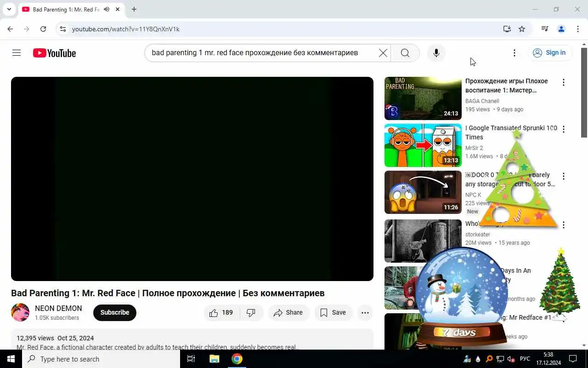This screenshot has width=588, height=368.
Task: Install app icon in address bar
Action: pyautogui.click(x=507, y=29)
